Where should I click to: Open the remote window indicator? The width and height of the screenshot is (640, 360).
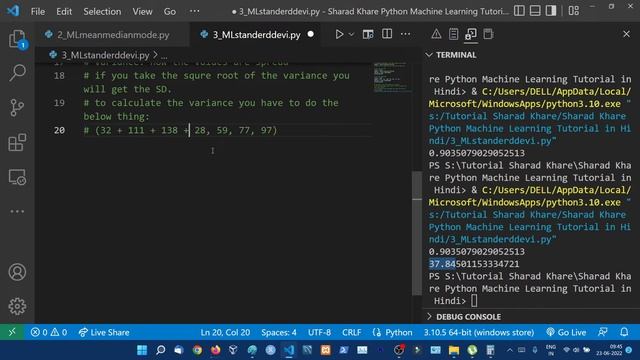[12, 332]
